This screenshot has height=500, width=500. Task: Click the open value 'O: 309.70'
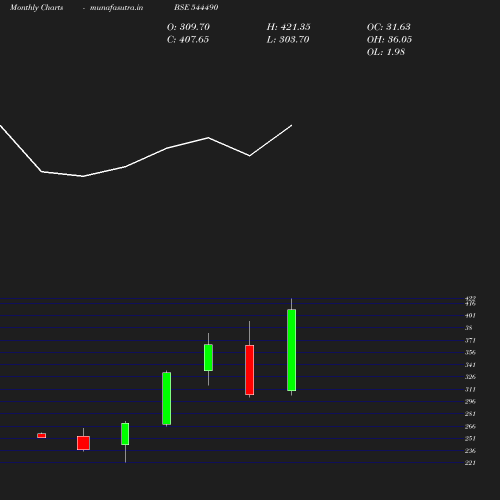point(188,27)
